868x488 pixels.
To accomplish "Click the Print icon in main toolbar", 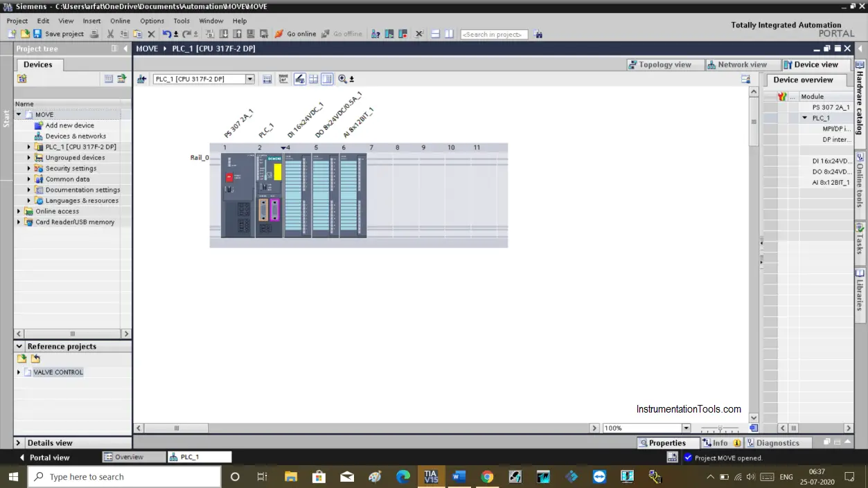I will click(x=94, y=34).
